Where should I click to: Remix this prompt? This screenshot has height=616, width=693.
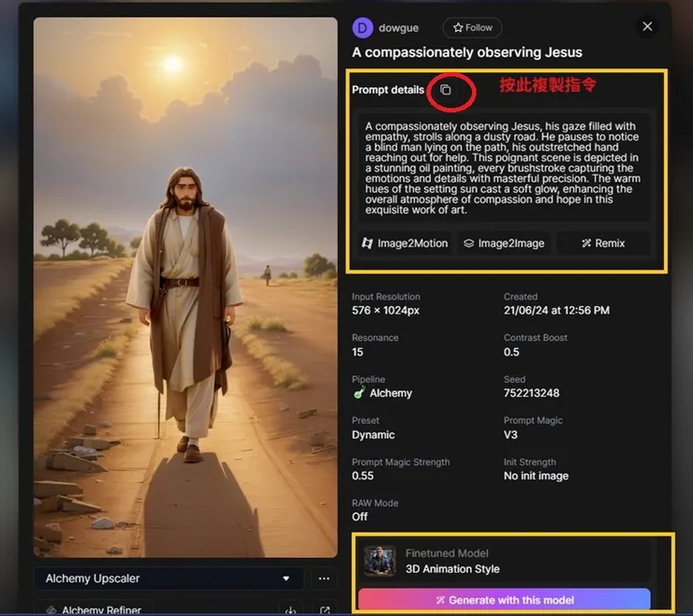pos(602,243)
